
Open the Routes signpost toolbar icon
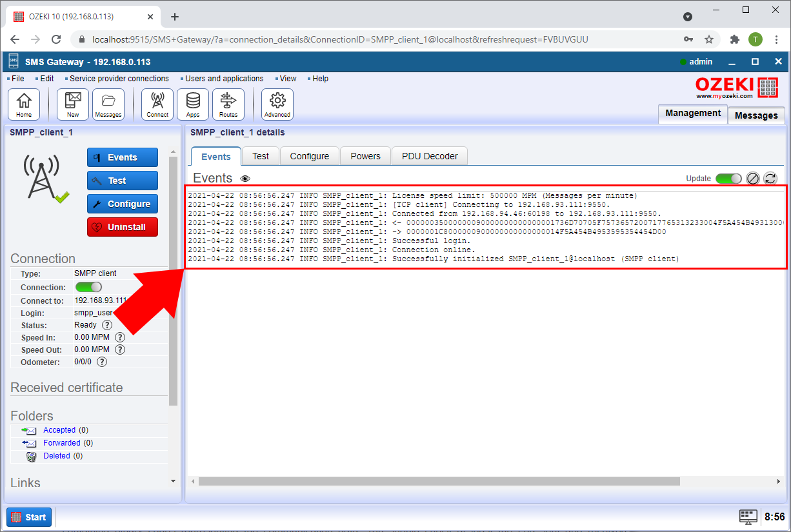(228, 104)
